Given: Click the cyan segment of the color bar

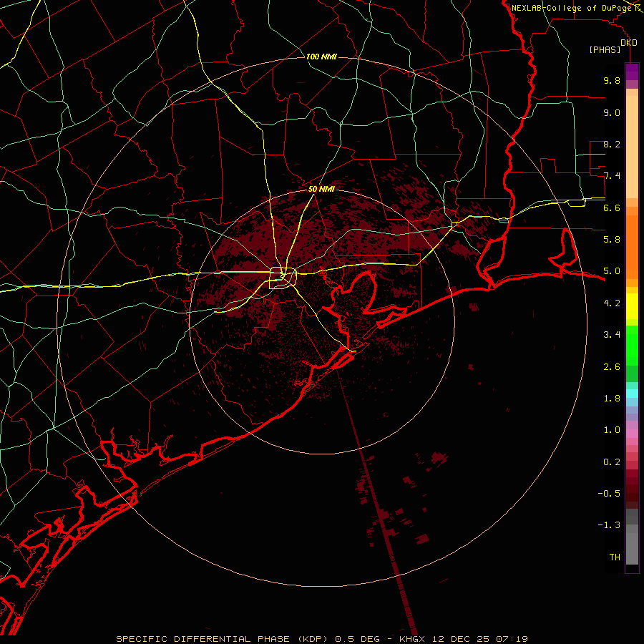Looking at the screenshot, I should pos(632,394).
